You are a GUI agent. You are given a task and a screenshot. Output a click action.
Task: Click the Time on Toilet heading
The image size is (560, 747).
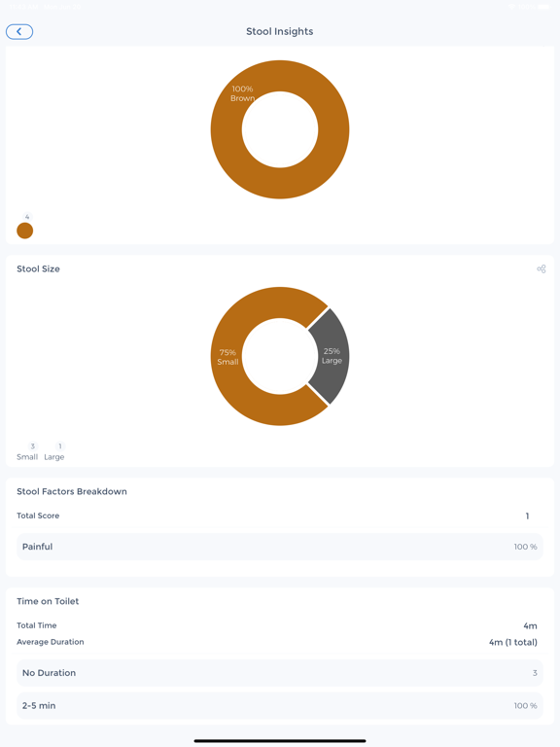coord(48,601)
